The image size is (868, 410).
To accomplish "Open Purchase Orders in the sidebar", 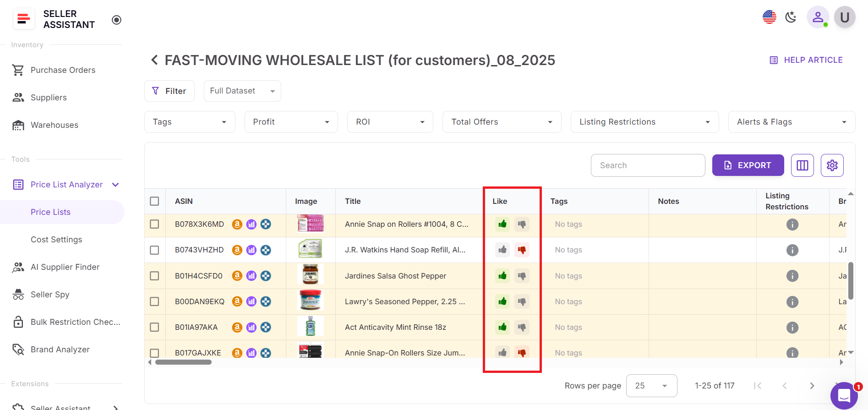I will pyautogui.click(x=63, y=70).
